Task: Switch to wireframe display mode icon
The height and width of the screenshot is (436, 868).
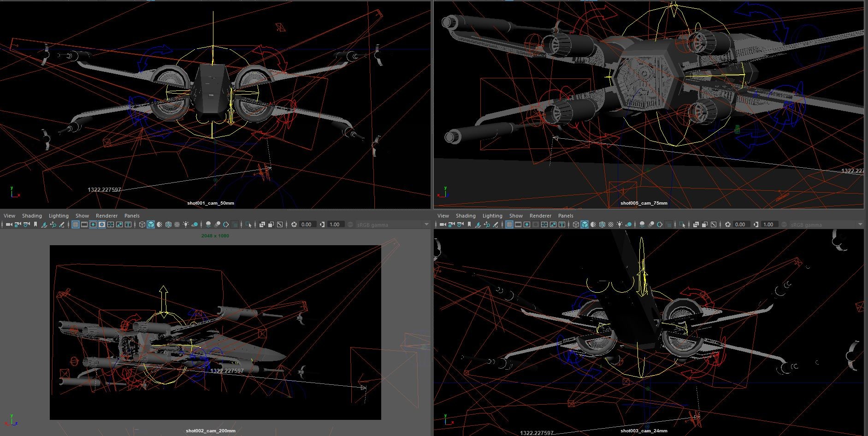Action: point(142,224)
